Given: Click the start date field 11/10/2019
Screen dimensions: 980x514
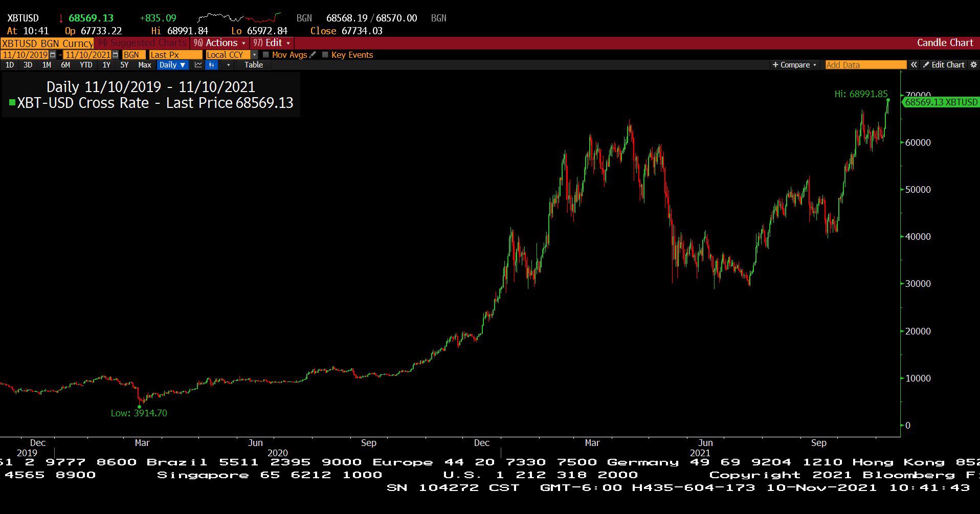Looking at the screenshot, I should pos(25,55).
